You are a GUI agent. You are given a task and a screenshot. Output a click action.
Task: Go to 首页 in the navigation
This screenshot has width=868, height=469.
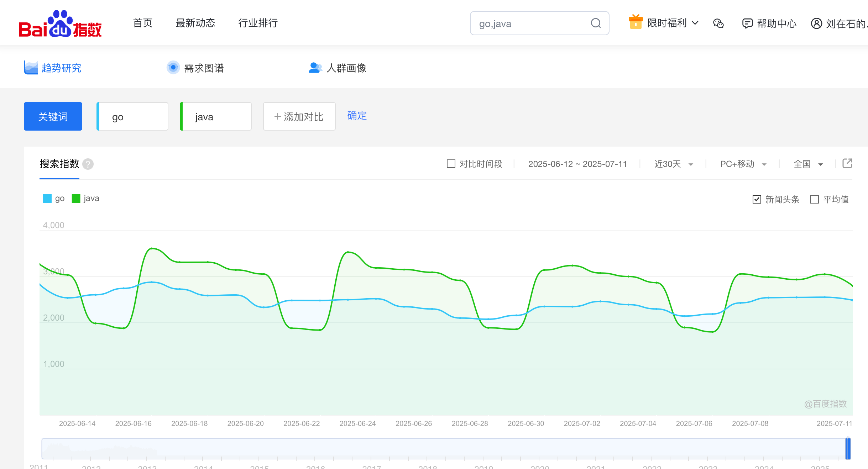[143, 23]
